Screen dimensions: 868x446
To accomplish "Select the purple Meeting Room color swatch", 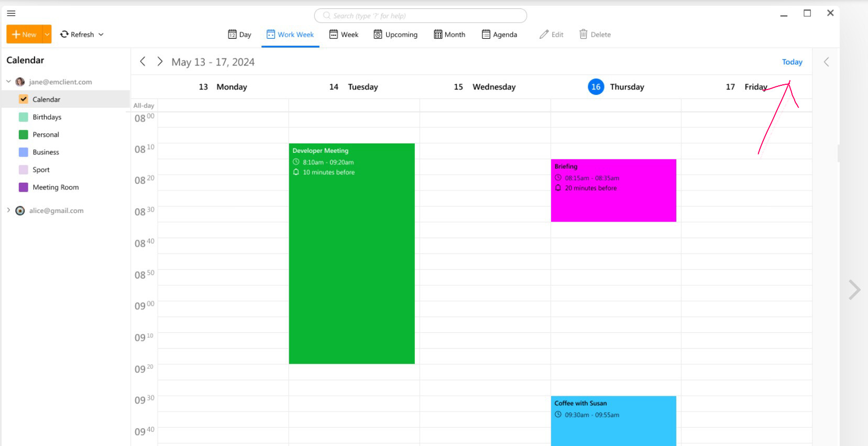I will [x=24, y=187].
